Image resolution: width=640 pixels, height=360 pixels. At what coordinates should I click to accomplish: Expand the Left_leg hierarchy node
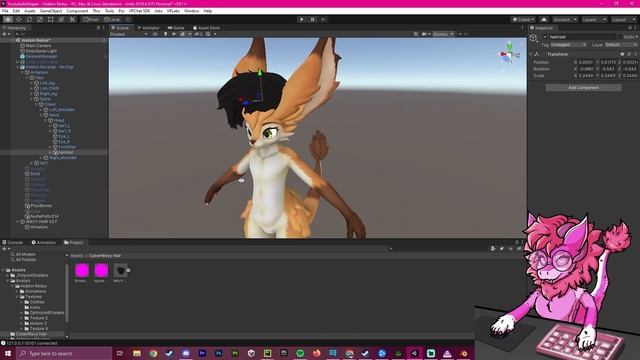[x=31, y=83]
